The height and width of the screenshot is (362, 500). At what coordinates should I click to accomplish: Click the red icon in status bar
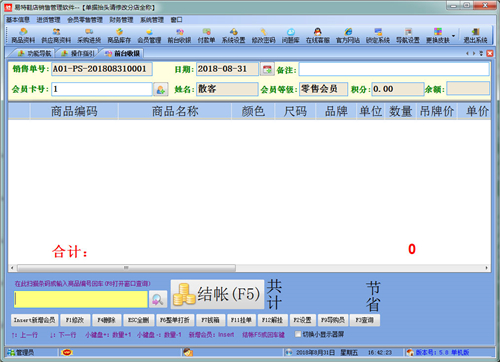[67, 352]
